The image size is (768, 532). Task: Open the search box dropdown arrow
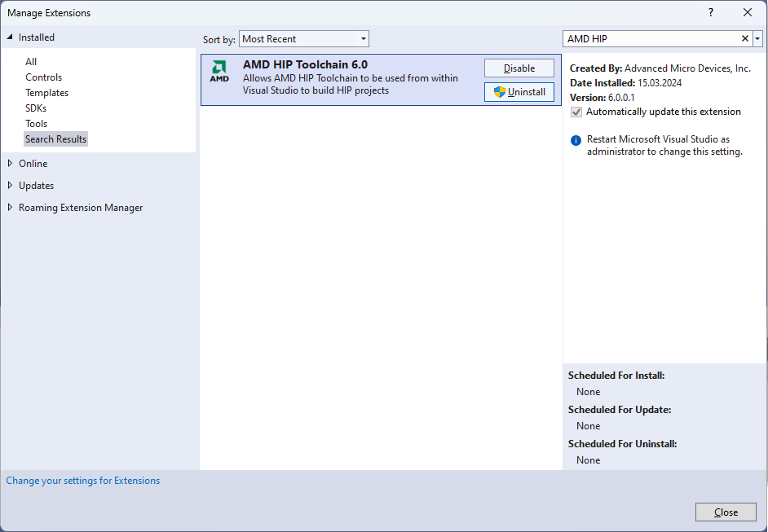[x=757, y=38]
